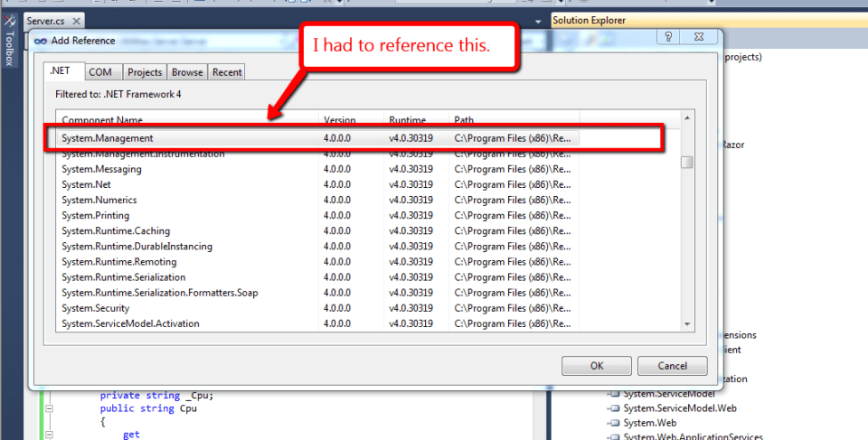Select System.Web reference in Solution Explorer
This screenshot has width=868, height=440.
point(650,424)
